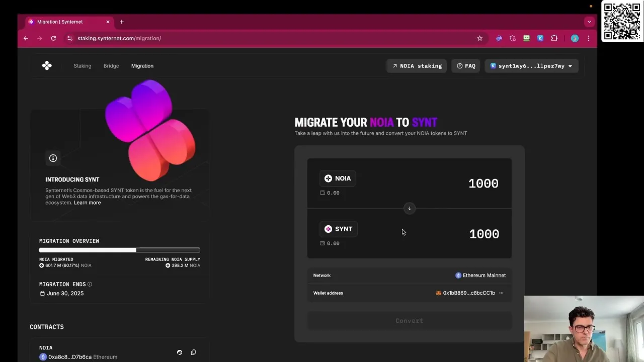Click the NOIA token selector chip

tap(338, 178)
